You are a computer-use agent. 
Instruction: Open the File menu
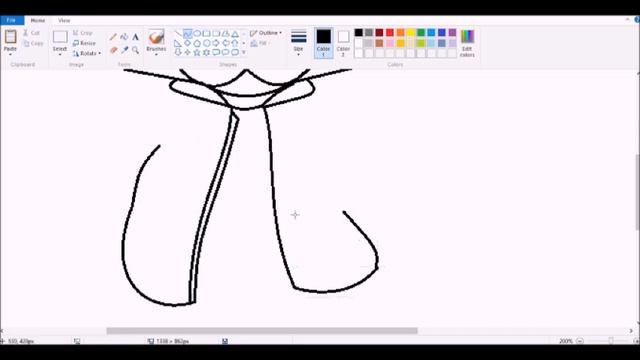pyautogui.click(x=12, y=20)
